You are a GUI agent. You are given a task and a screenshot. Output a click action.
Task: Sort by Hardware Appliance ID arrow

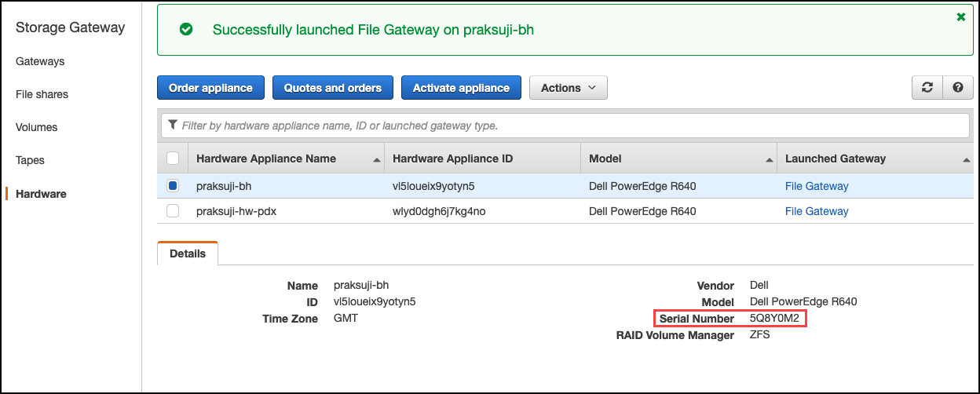573,159
